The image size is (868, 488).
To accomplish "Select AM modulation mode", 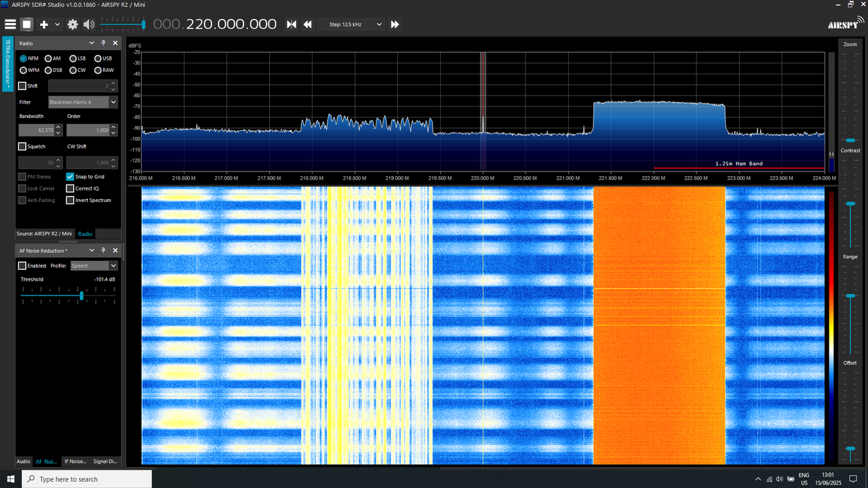I will 52,58.
